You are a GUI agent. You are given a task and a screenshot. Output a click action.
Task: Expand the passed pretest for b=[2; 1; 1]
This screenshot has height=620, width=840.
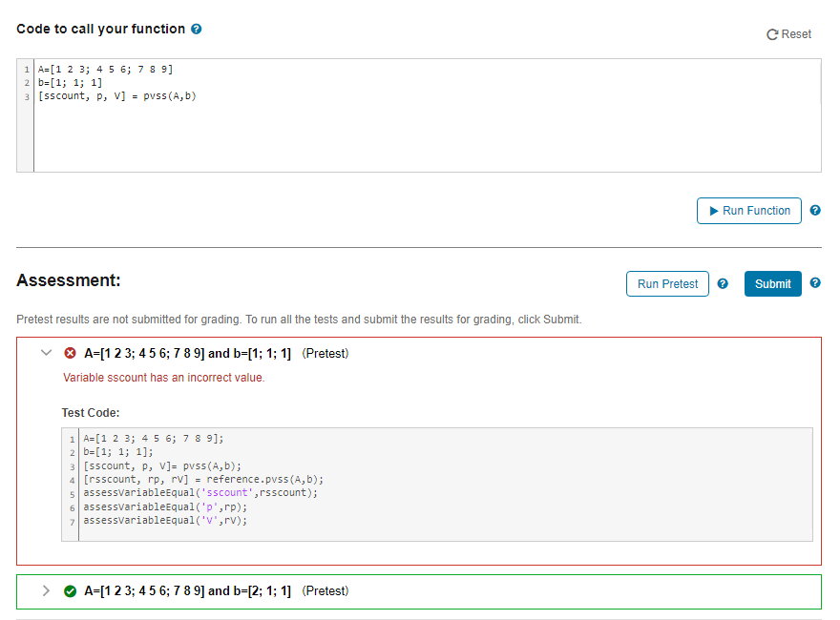(46, 590)
